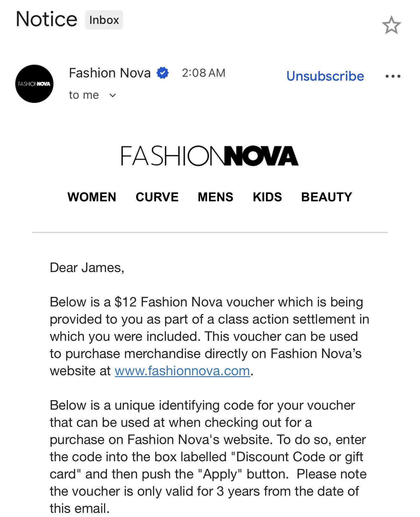Image resolution: width=420 pixels, height=517 pixels.
Task: Follow the www.fashionnova.com hyperlink
Action: (x=182, y=371)
